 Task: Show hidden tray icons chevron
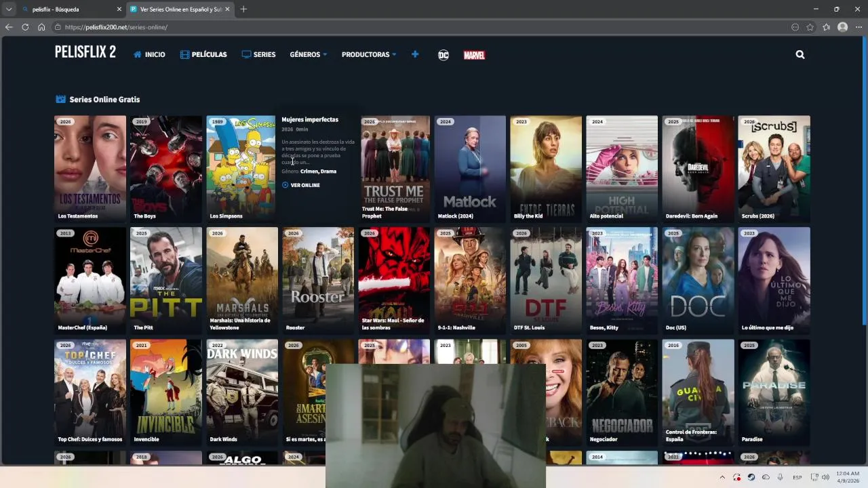coord(722,477)
